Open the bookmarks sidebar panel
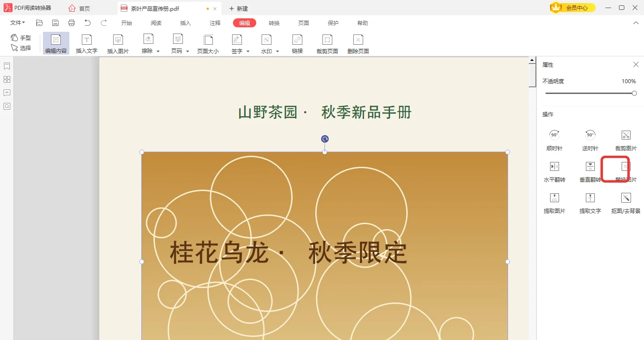The image size is (644, 340). tap(7, 66)
